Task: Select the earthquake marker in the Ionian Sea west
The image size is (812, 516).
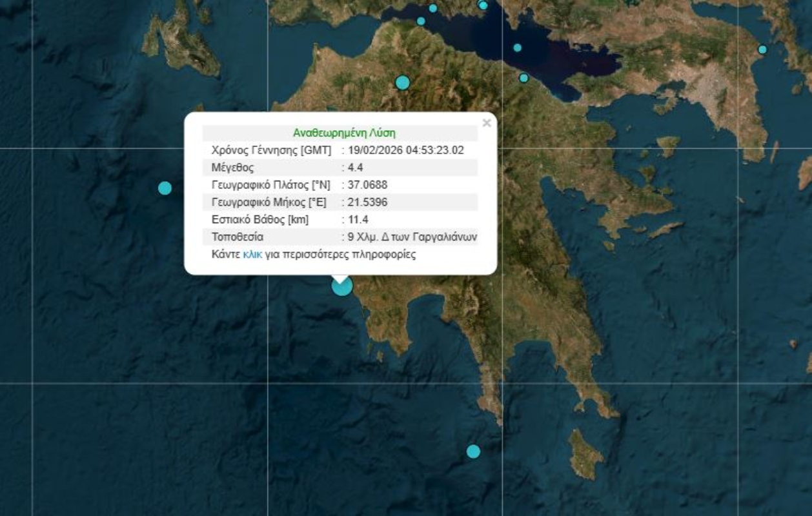Action: pyautogui.click(x=165, y=188)
